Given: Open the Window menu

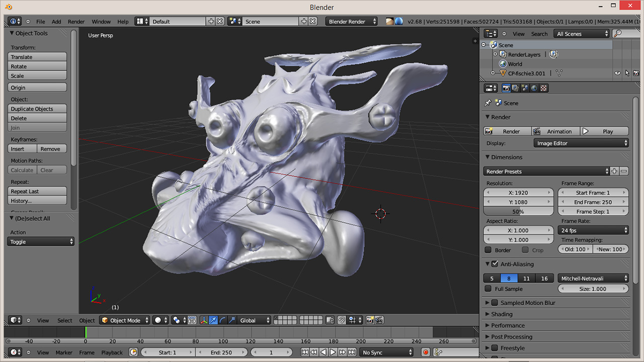Looking at the screenshot, I should click(101, 22).
